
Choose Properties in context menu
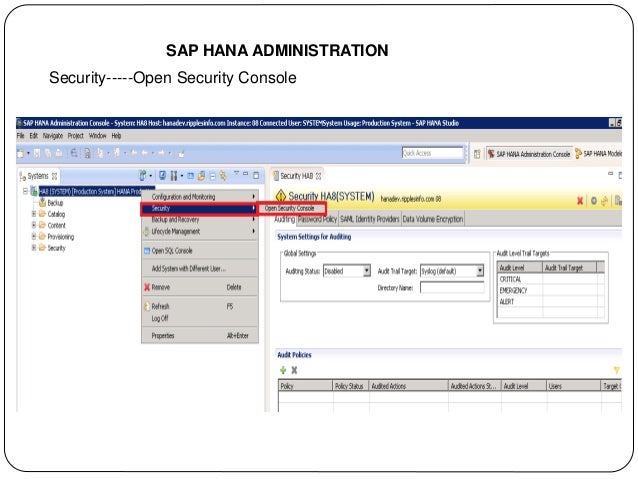click(199, 336)
